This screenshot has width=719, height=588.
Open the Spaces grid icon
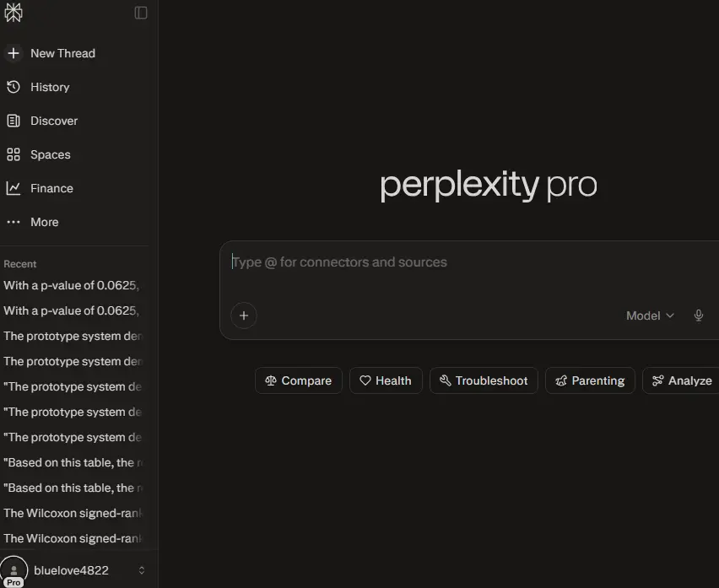click(x=14, y=154)
